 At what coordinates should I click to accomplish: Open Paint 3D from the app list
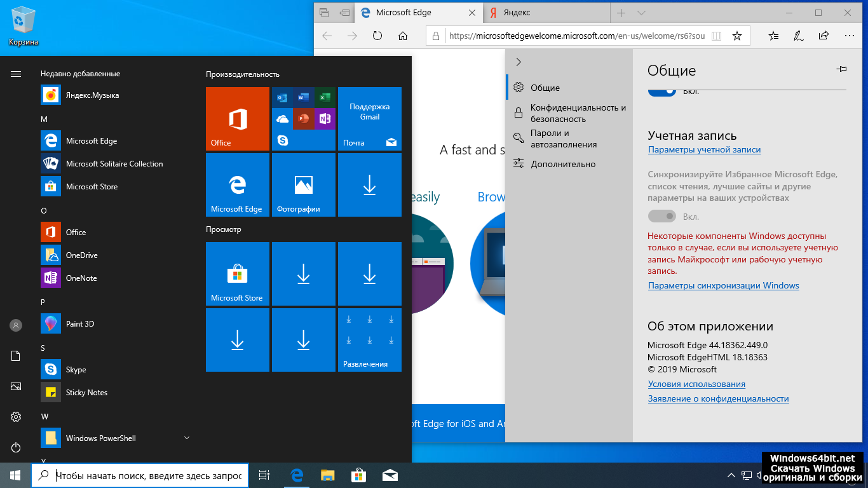pos(80,324)
